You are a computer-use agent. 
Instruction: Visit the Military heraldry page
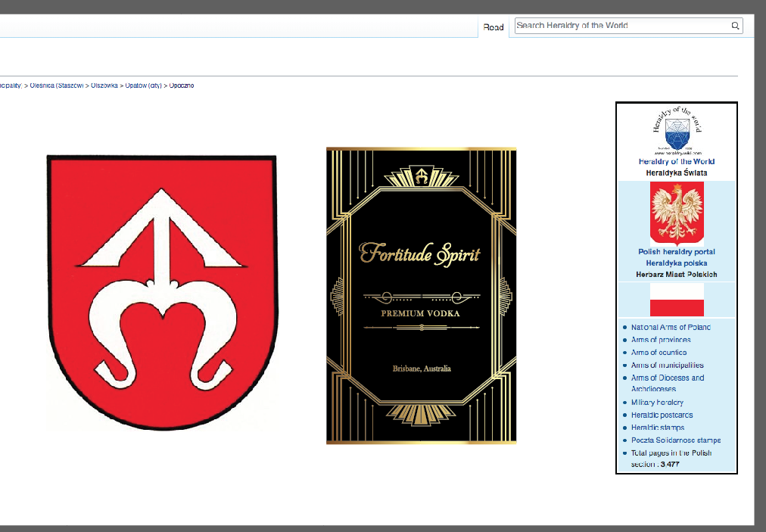pos(657,403)
